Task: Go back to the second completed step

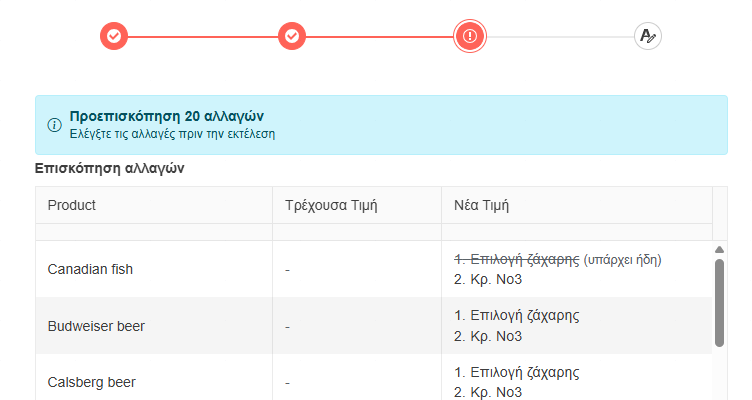Action: [292, 36]
